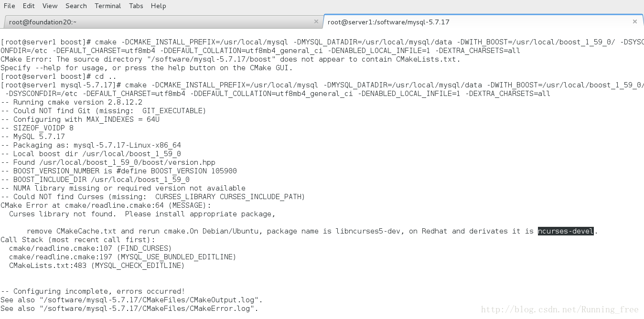Click the CMakeOutput.log path line
The width and height of the screenshot is (644, 319).
[131, 300]
